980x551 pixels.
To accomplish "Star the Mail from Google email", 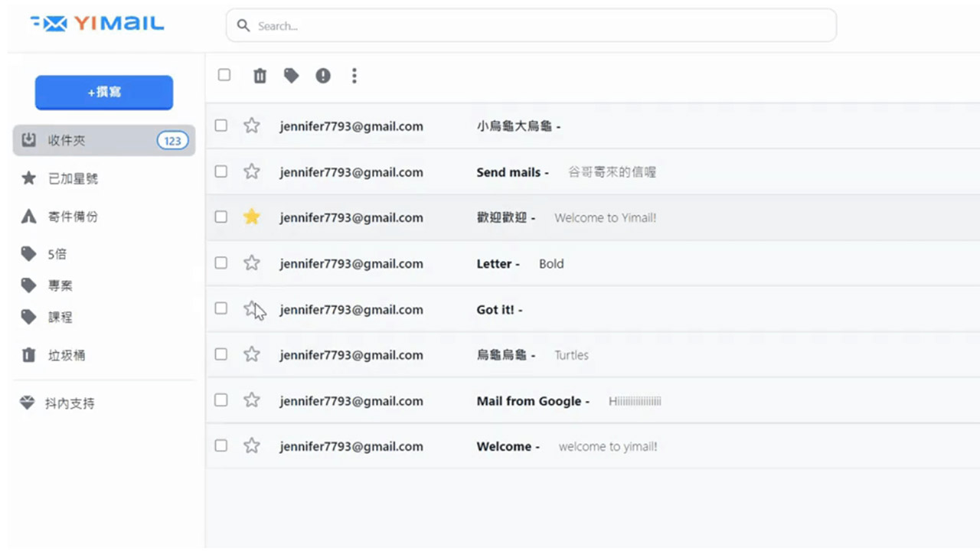I will coord(252,400).
